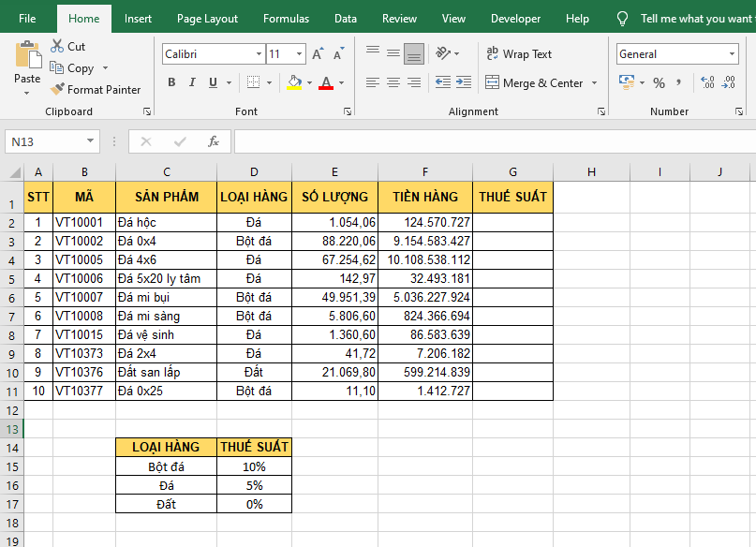Screen dimensions: 756x547
Task: Switch to the Formulas ribbon tab
Action: coord(286,19)
